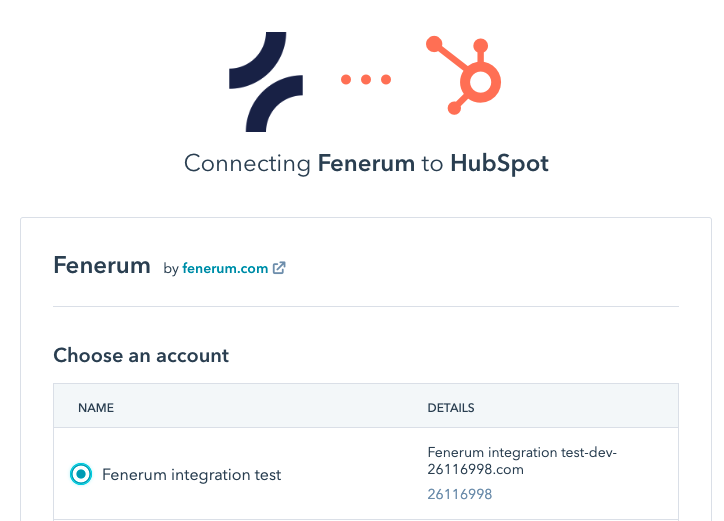Click the Fenerum app title heading
724x521 pixels.
click(x=102, y=265)
